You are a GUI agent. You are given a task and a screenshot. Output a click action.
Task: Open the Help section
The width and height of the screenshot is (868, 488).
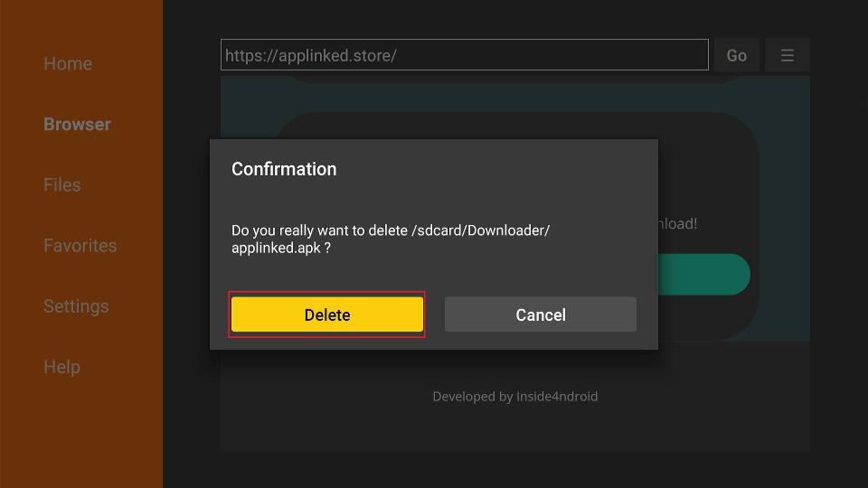[x=61, y=367]
